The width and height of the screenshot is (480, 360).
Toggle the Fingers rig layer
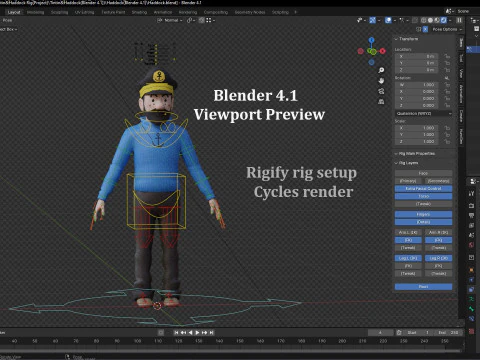pyautogui.click(x=423, y=214)
